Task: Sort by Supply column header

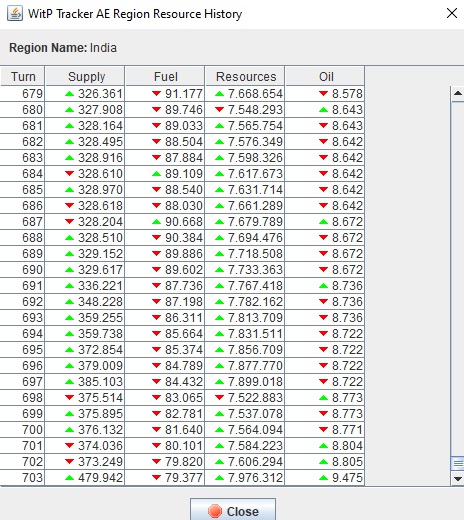Action: click(85, 76)
